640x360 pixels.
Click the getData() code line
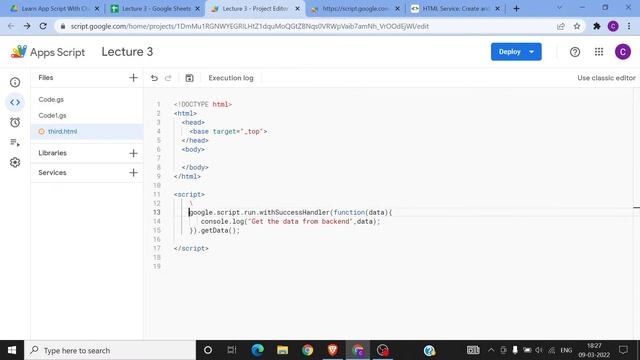215,230
